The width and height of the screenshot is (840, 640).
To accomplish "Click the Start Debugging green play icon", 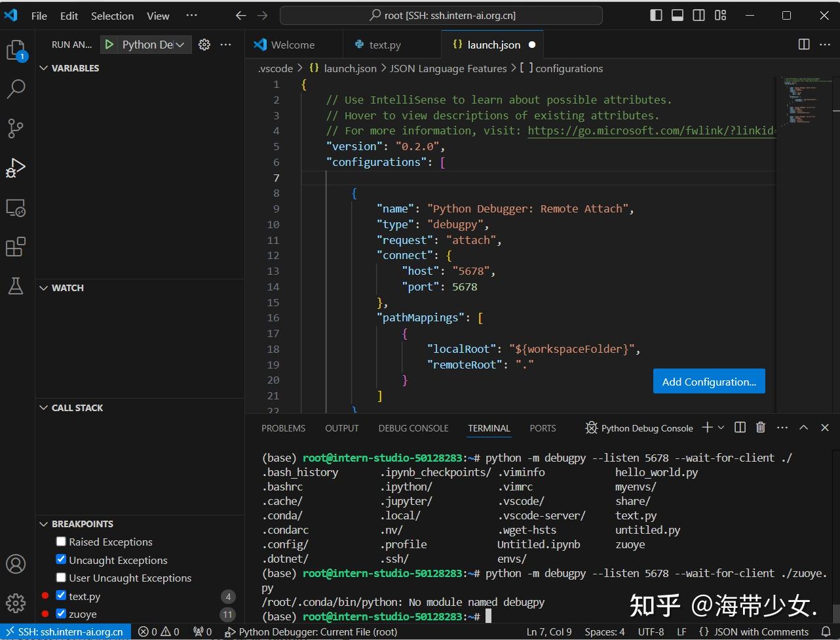I will [x=109, y=45].
